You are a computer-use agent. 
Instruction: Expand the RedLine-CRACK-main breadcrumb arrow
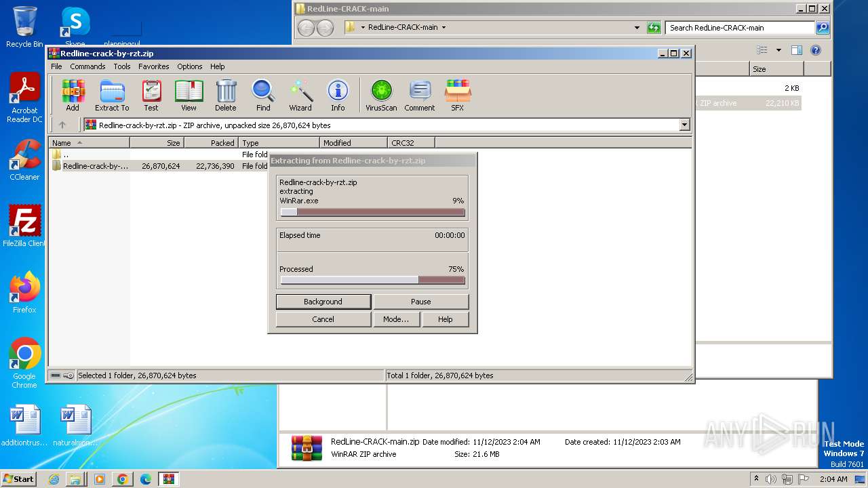click(443, 28)
